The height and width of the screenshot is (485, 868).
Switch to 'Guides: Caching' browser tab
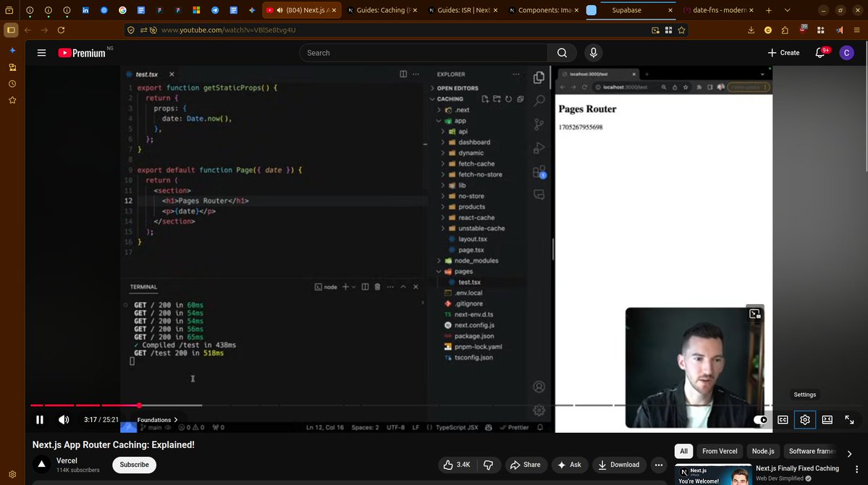[383, 10]
